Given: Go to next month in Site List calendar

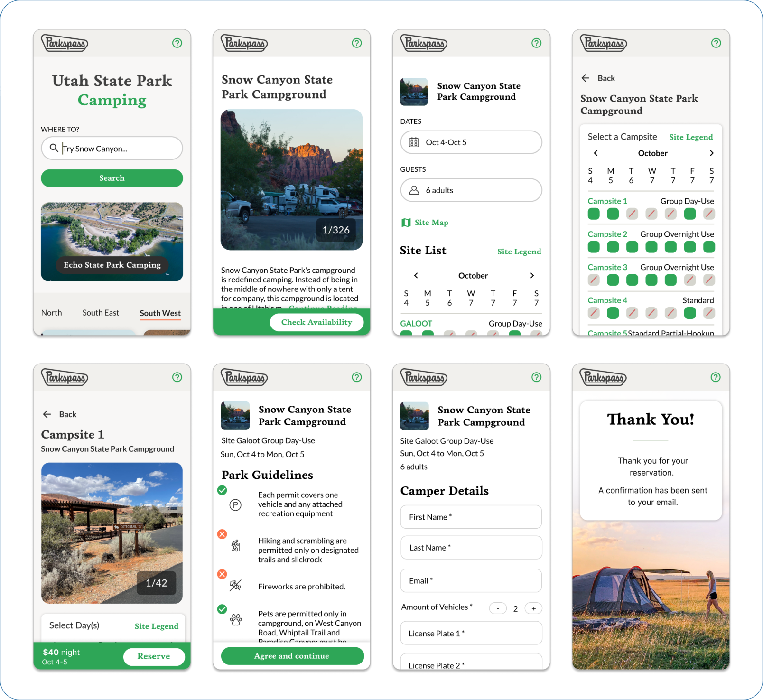Looking at the screenshot, I should (x=532, y=276).
